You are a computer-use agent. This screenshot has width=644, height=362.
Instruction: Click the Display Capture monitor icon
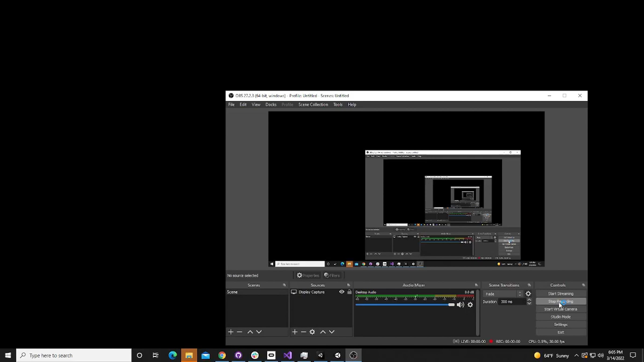tap(294, 292)
